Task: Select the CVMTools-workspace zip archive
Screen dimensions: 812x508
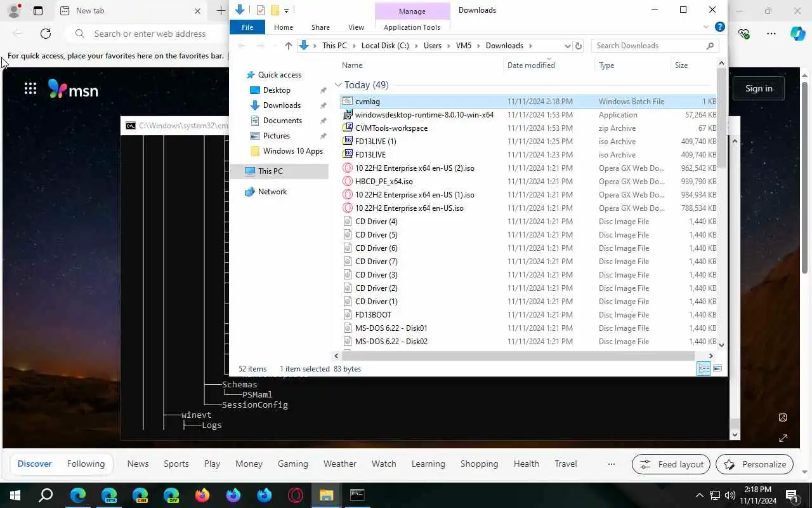Action: click(x=529, y=128)
